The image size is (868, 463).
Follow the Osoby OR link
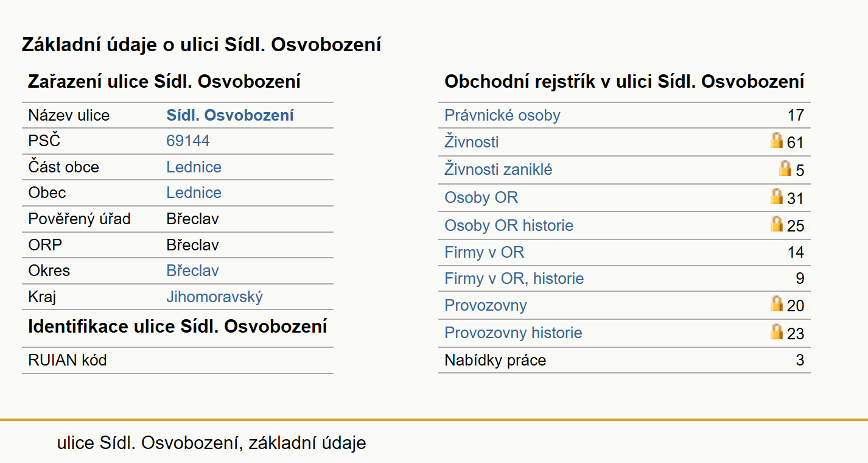[481, 197]
